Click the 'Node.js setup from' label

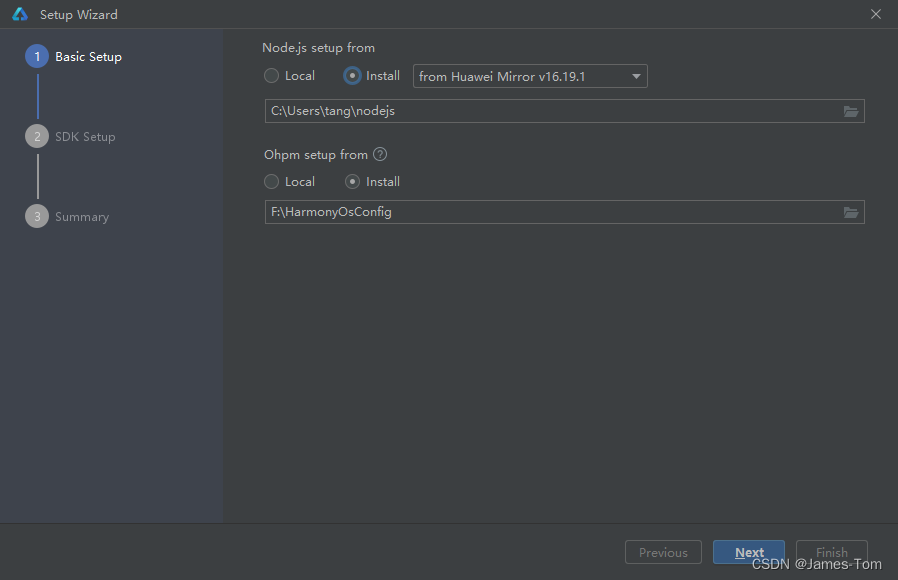point(318,48)
